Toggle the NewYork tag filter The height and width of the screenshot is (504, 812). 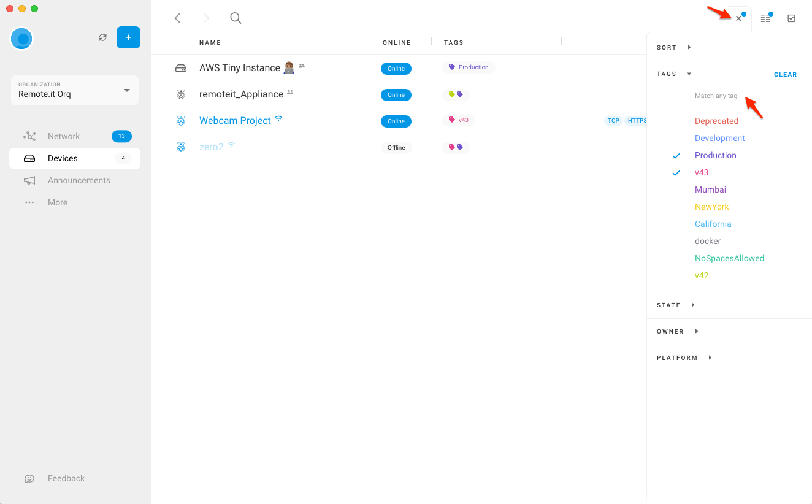712,207
